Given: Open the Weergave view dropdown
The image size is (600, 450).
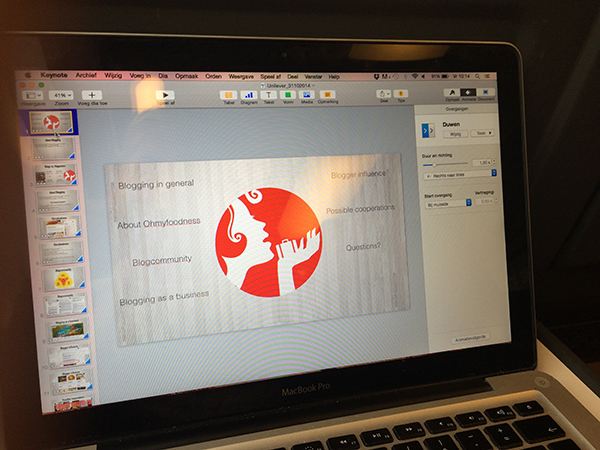Looking at the screenshot, I should click(x=33, y=95).
